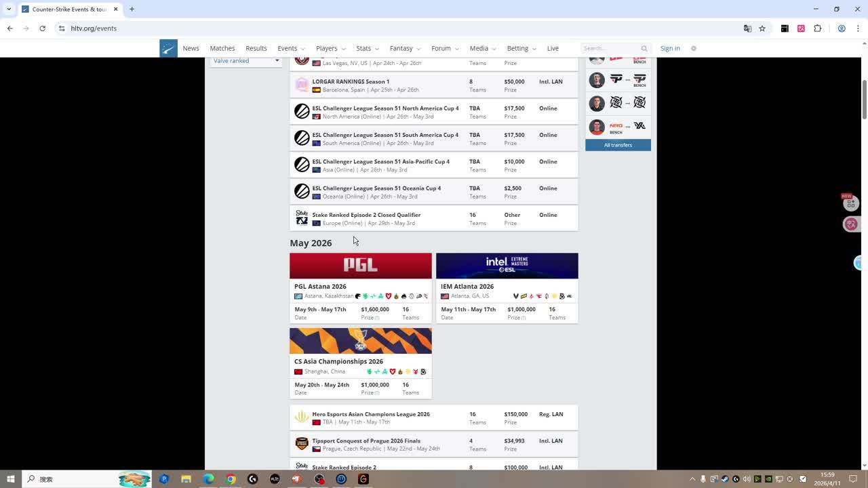The height and width of the screenshot is (488, 868).
Task: Open the browser extensions puzzle icon
Action: (x=817, y=28)
